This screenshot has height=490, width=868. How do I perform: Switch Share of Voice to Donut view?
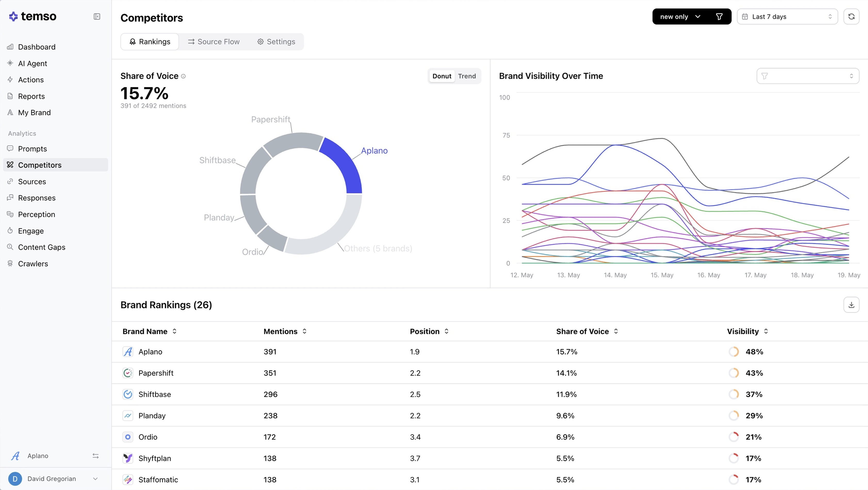(x=442, y=76)
